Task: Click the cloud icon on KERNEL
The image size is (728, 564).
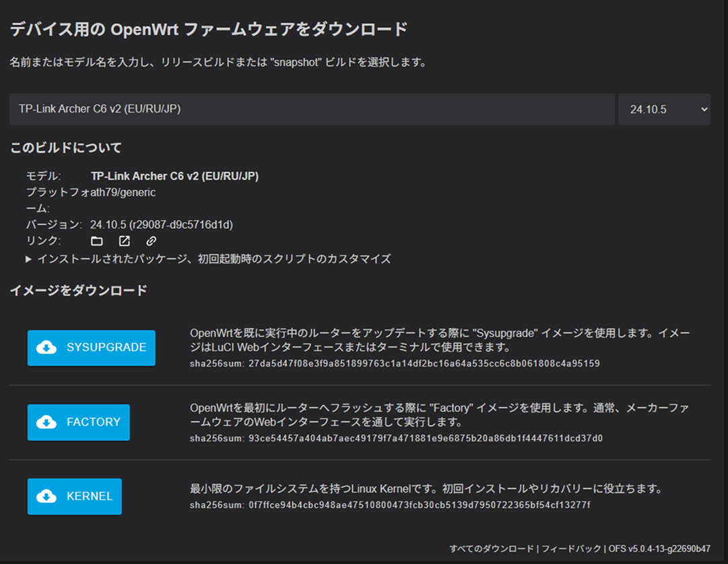Action: pos(46,496)
